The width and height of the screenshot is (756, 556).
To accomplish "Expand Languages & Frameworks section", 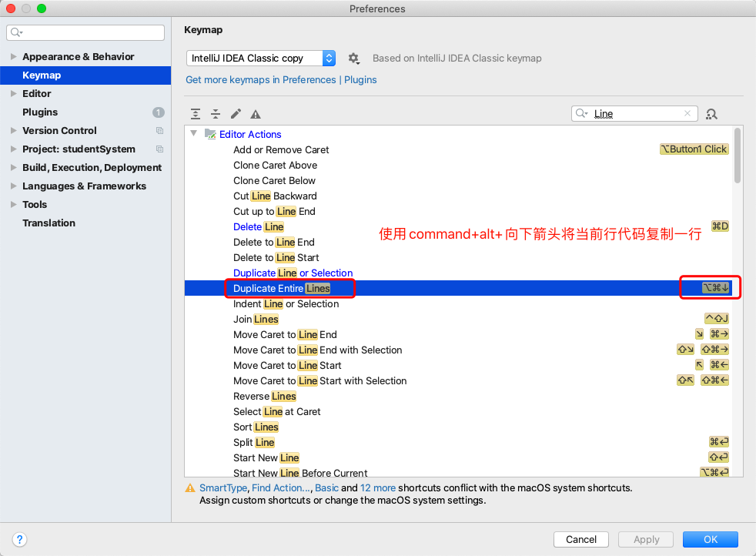I will 14,186.
